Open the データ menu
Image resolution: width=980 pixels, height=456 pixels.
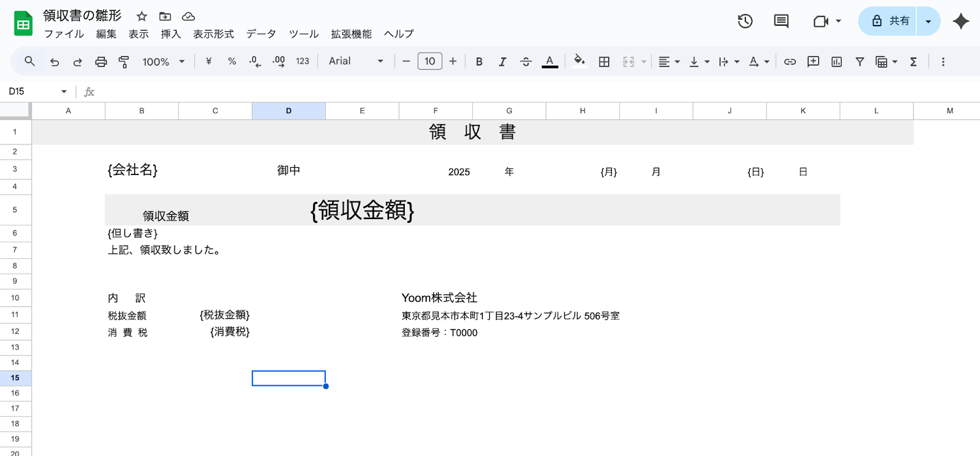pos(261,34)
